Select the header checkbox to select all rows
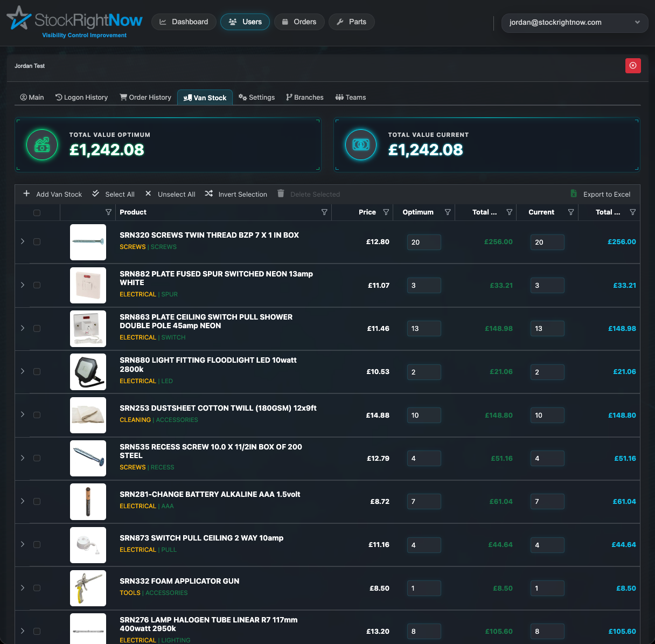This screenshot has width=655, height=644. (x=37, y=212)
